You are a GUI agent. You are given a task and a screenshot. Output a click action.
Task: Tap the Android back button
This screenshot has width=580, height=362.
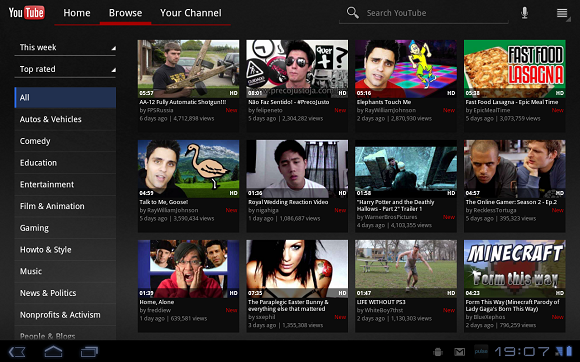tap(17, 351)
